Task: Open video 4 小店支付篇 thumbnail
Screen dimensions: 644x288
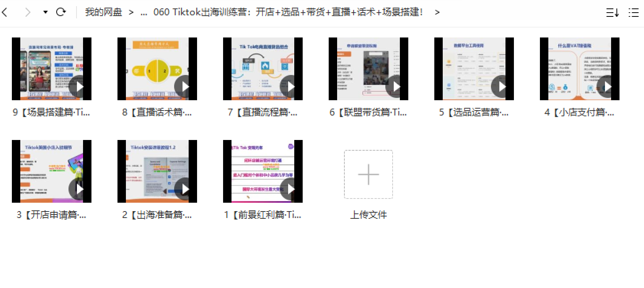Action: [x=580, y=69]
